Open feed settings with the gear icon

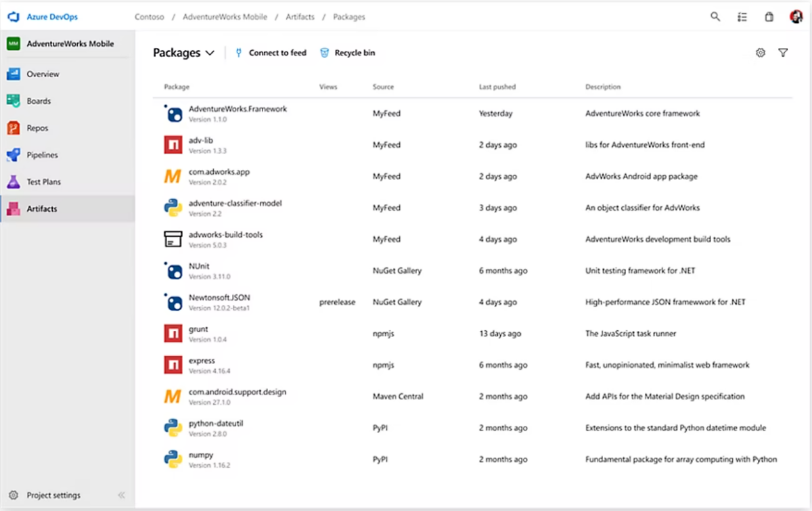[x=760, y=52]
